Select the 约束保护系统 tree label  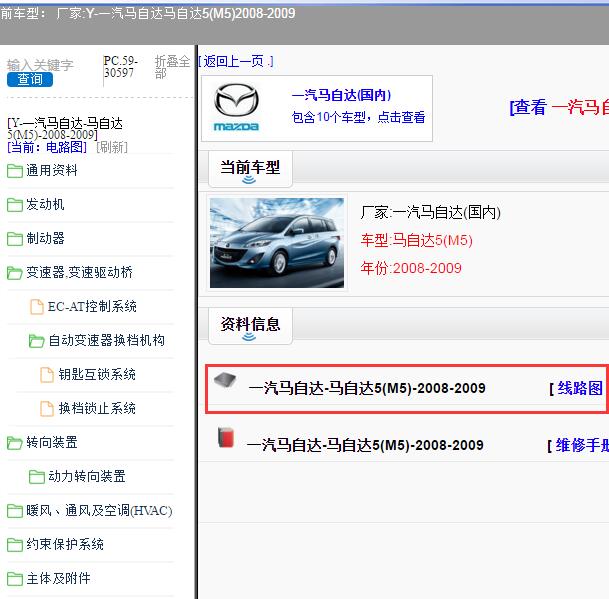pyautogui.click(x=65, y=544)
